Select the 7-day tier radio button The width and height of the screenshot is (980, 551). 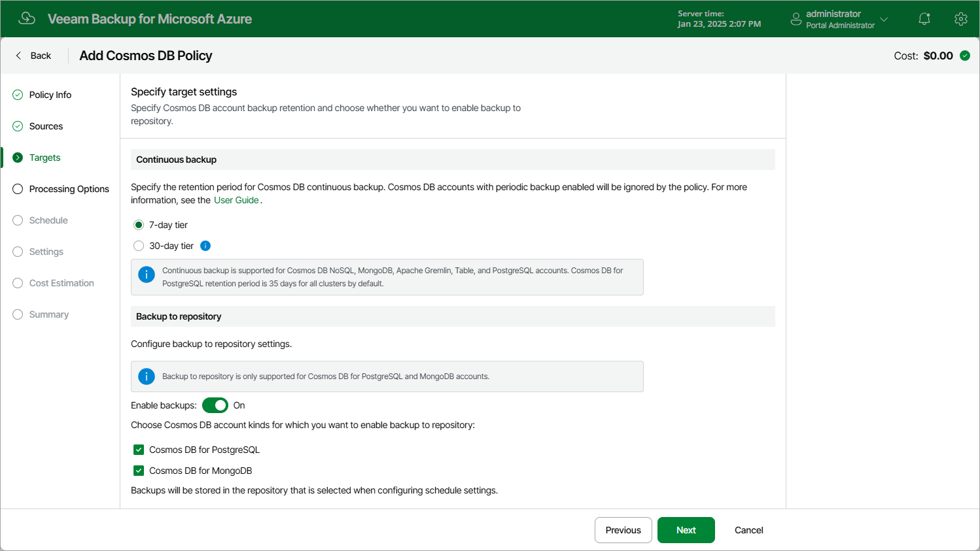139,225
